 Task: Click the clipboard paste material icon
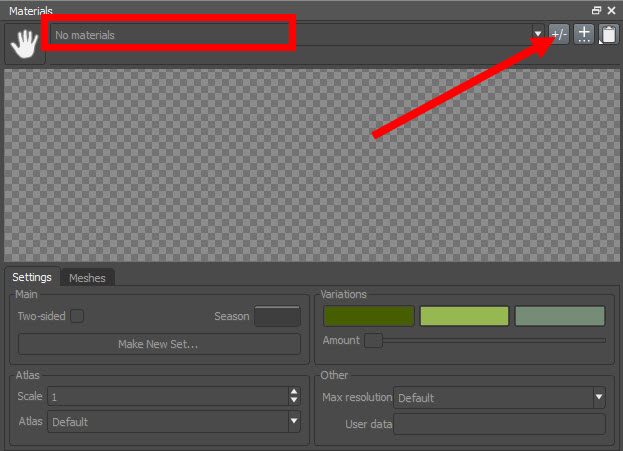tap(609, 35)
